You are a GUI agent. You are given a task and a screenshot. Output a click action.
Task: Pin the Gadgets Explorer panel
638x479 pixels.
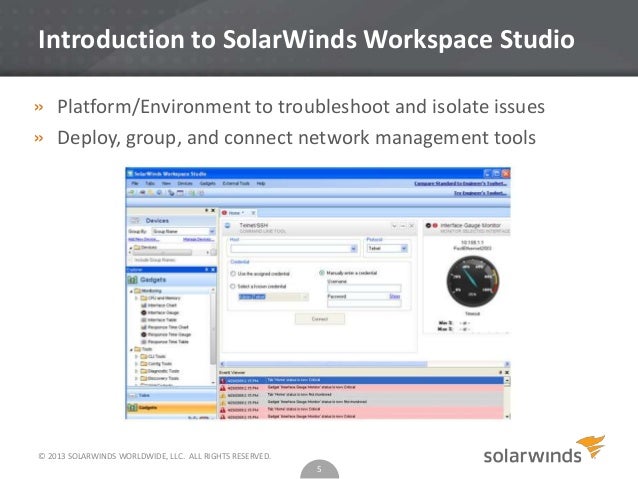[206, 269]
